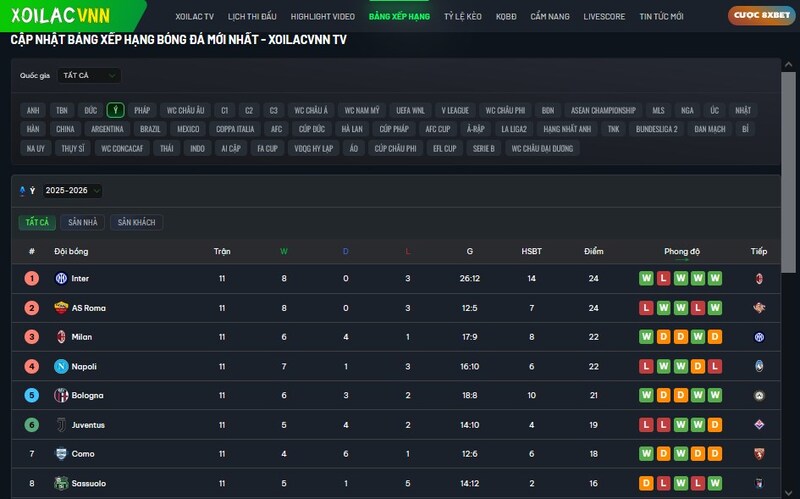Click the AS Roma team logo
The width and height of the screenshot is (800, 499).
click(x=61, y=308)
